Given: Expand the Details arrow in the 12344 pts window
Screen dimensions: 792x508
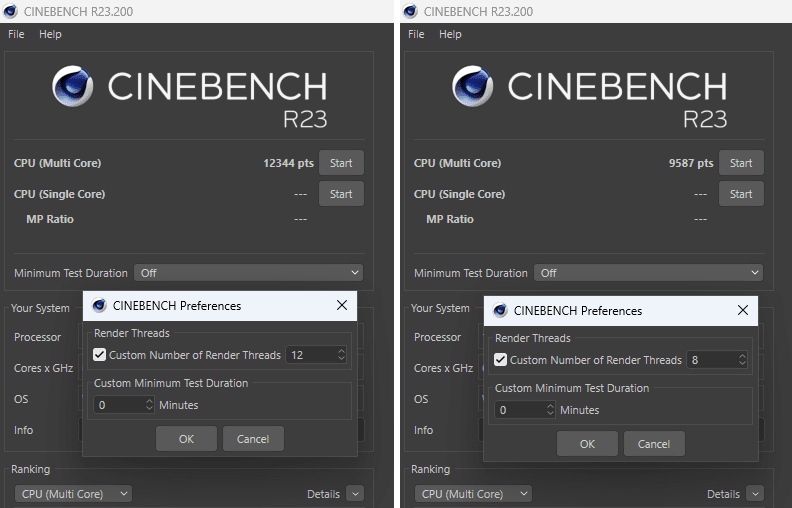Looking at the screenshot, I should [355, 494].
